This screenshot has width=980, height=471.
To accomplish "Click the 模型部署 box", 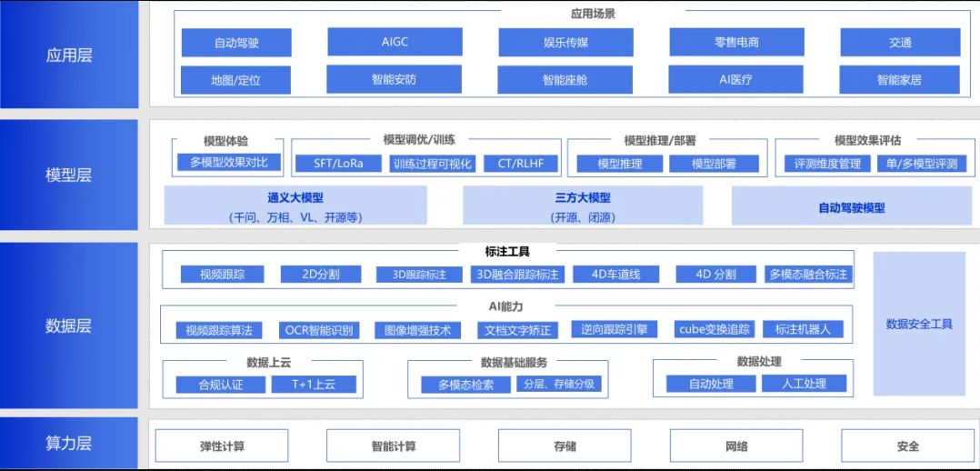I will tap(713, 164).
